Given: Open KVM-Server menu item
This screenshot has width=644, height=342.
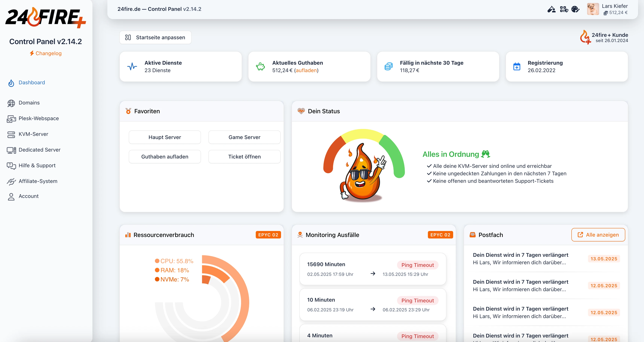Looking at the screenshot, I should (x=33, y=134).
